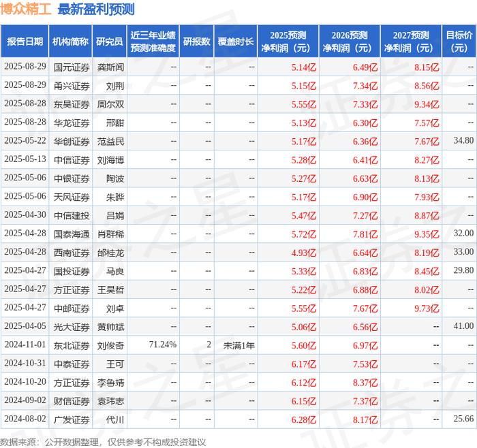Click the date 2025-04-30
The width and height of the screenshot is (477, 448).
(x=25, y=215)
